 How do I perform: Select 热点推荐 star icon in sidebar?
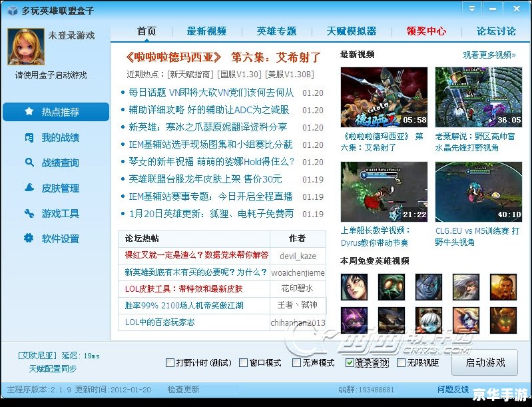(29, 111)
